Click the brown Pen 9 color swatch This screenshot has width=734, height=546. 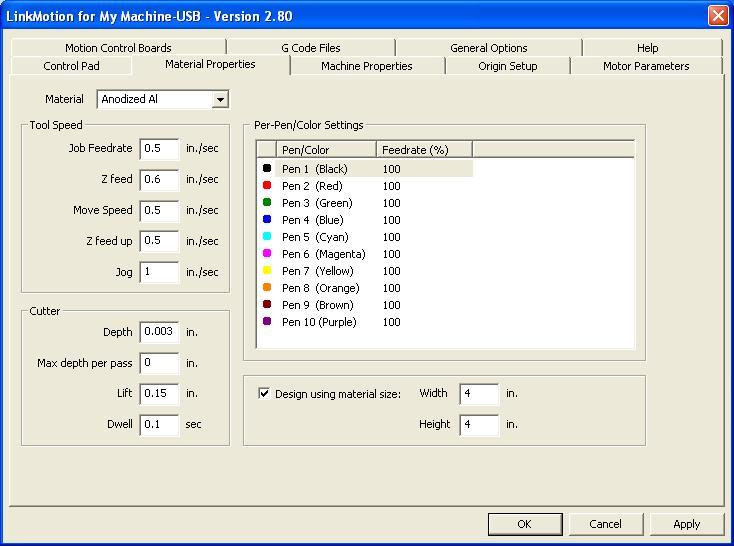(x=267, y=304)
